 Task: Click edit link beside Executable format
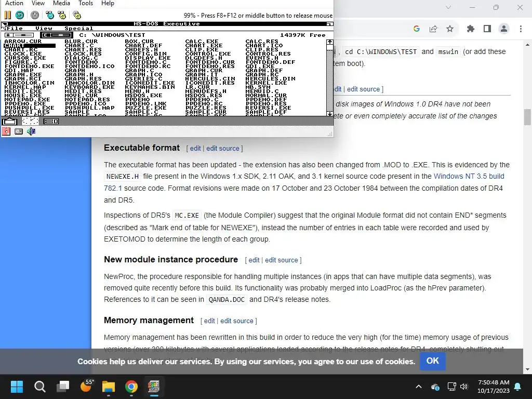click(195, 148)
